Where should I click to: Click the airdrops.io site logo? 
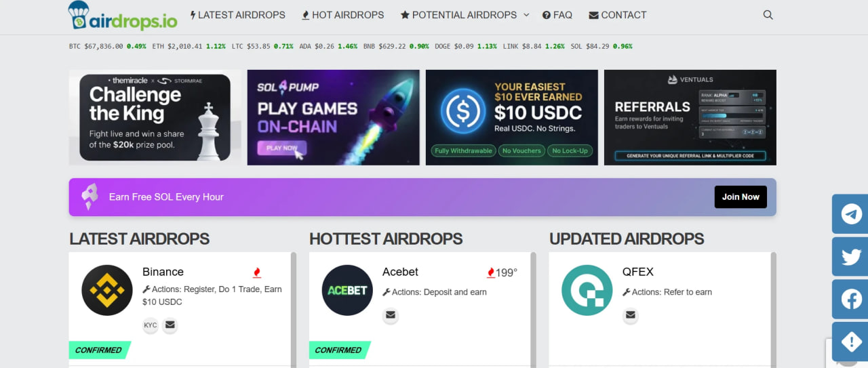[123, 16]
